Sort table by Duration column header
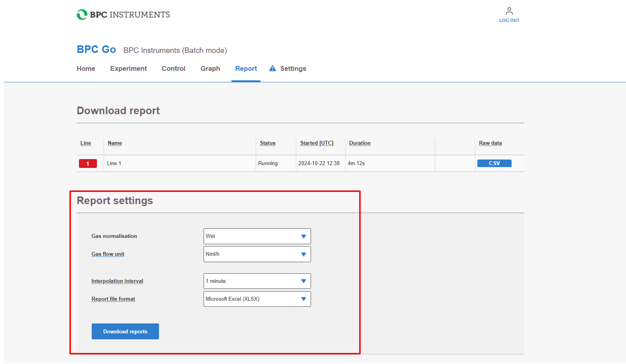Screen dimensions: 626x364 pos(360,143)
